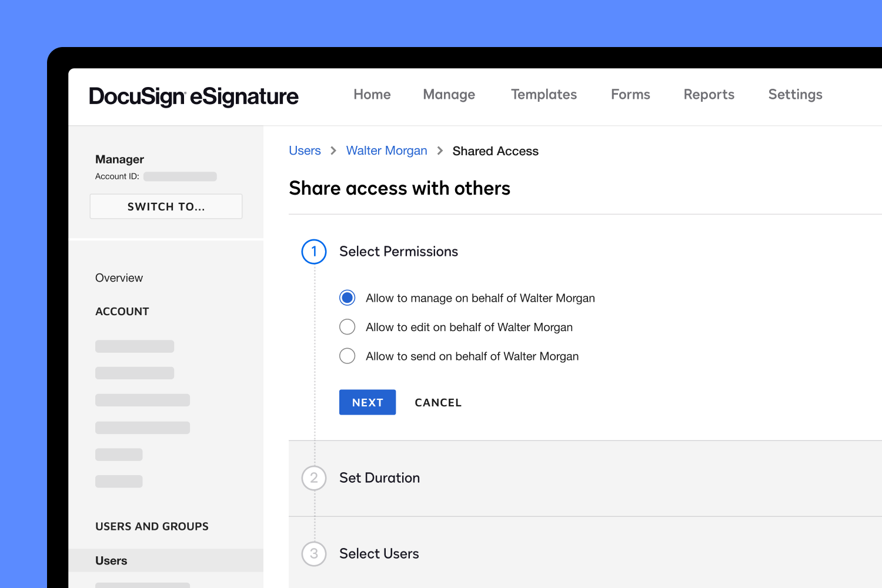The width and height of the screenshot is (882, 588).
Task: Click the step 2 circle icon
Action: (314, 478)
